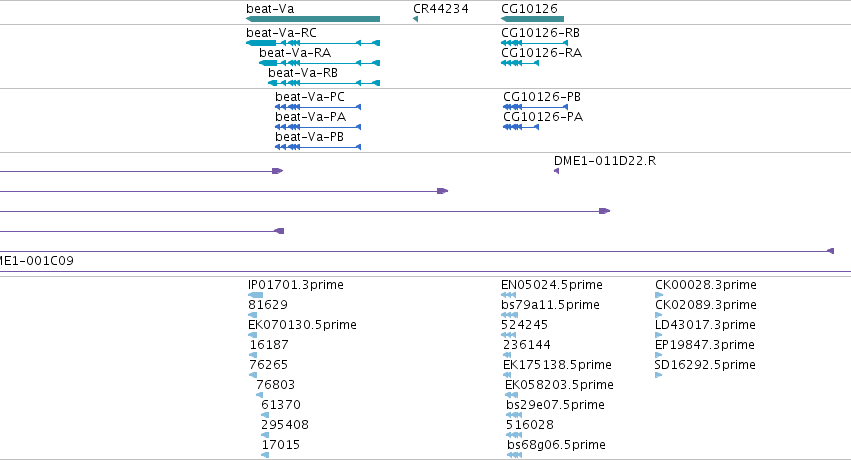
Task: Select the LD43017.3prime EST label
Action: 705,325
